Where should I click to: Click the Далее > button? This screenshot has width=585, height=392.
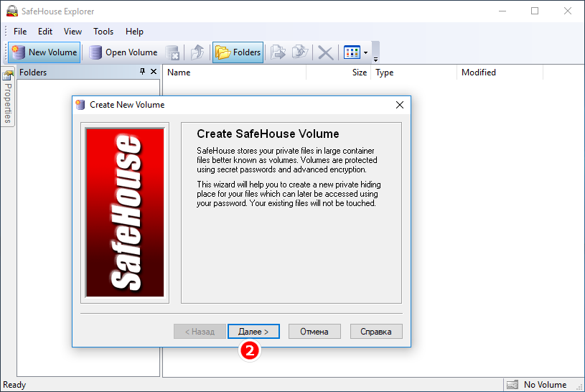pos(253,332)
